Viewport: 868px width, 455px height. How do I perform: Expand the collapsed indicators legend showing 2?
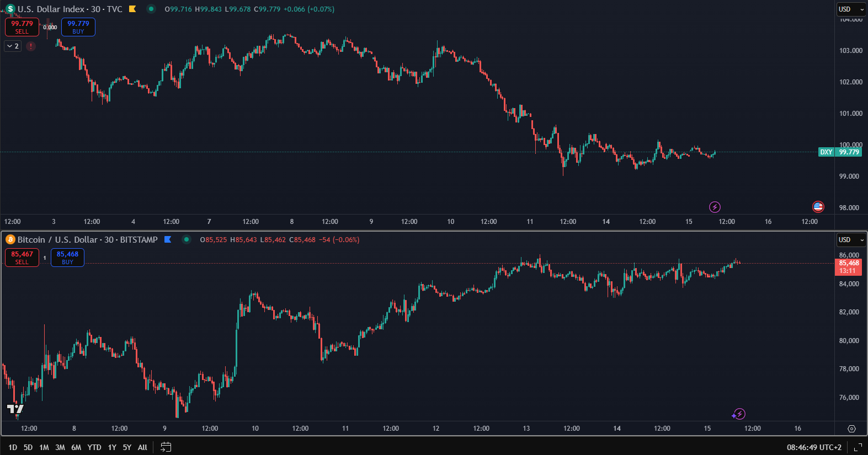coord(13,46)
